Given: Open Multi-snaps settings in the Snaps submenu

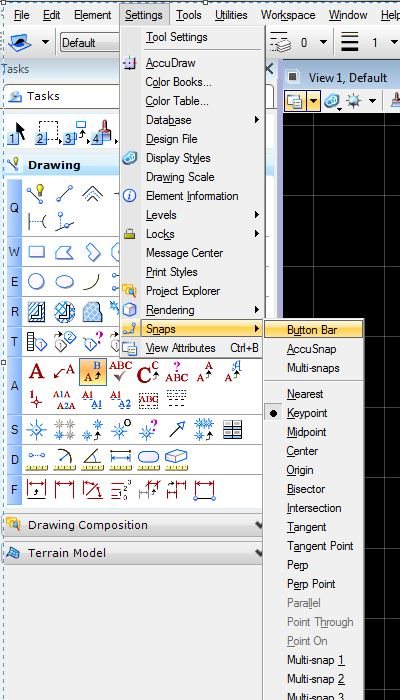Looking at the screenshot, I should 313,368.
